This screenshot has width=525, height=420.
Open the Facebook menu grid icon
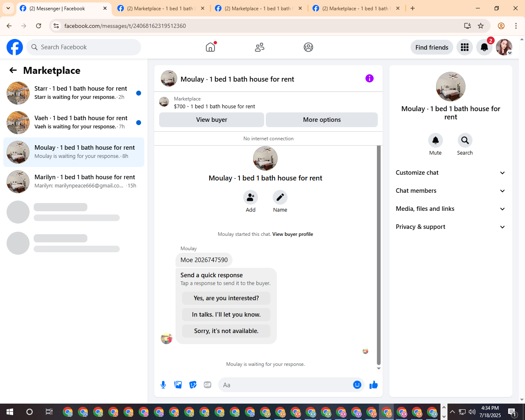click(465, 47)
